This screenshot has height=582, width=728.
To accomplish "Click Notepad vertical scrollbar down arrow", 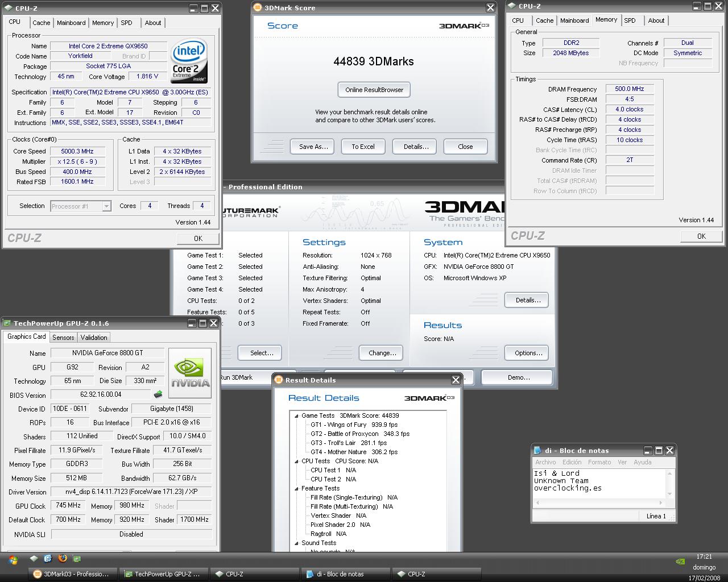I will 669,494.
